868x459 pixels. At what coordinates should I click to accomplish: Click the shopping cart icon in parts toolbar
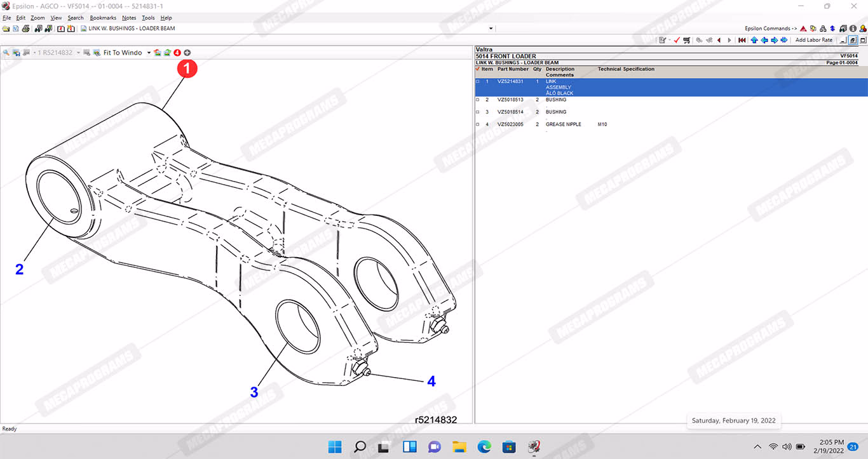[686, 40]
